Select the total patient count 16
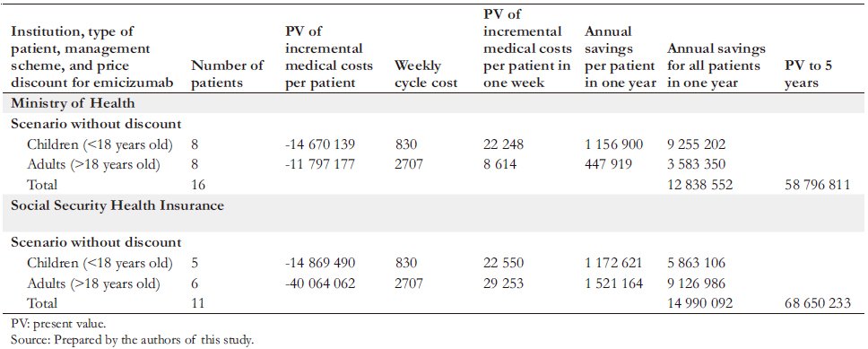The height and width of the screenshot is (349, 868). tap(198, 185)
